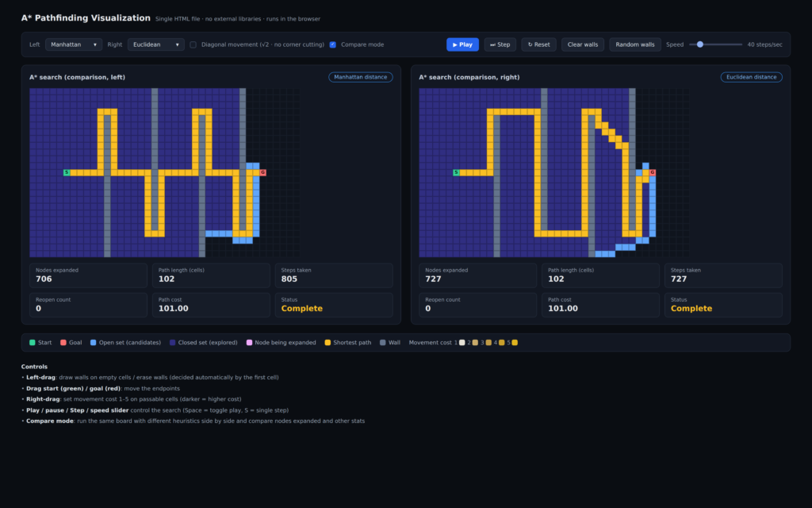Viewport: 812px width, 508px height.
Task: Open the Left heuristic Manhattan dropdown
Action: (74, 44)
